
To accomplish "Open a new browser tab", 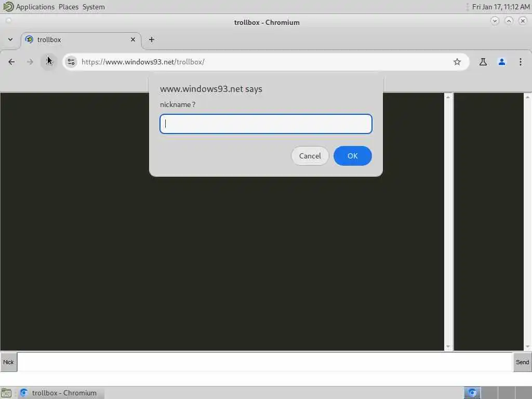I will (151, 39).
